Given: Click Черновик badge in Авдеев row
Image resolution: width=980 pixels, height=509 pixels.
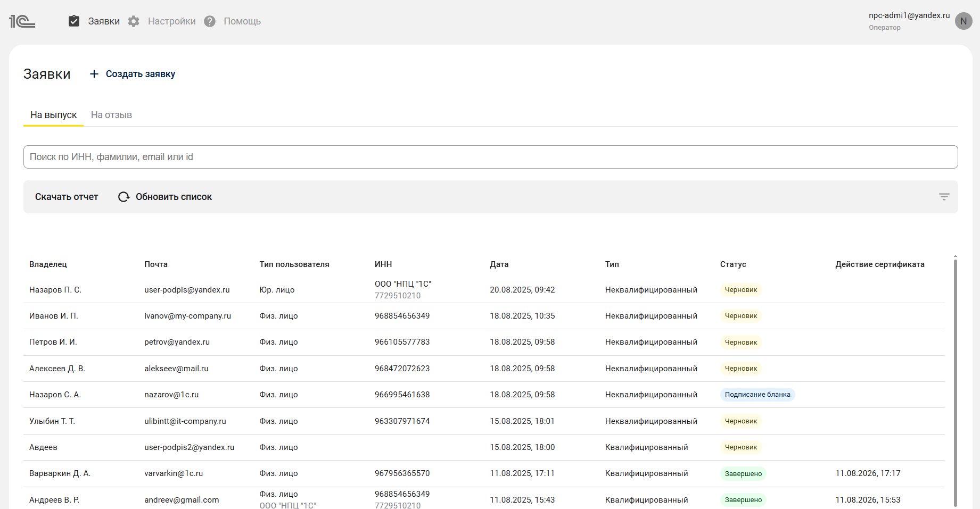Looking at the screenshot, I should point(741,447).
